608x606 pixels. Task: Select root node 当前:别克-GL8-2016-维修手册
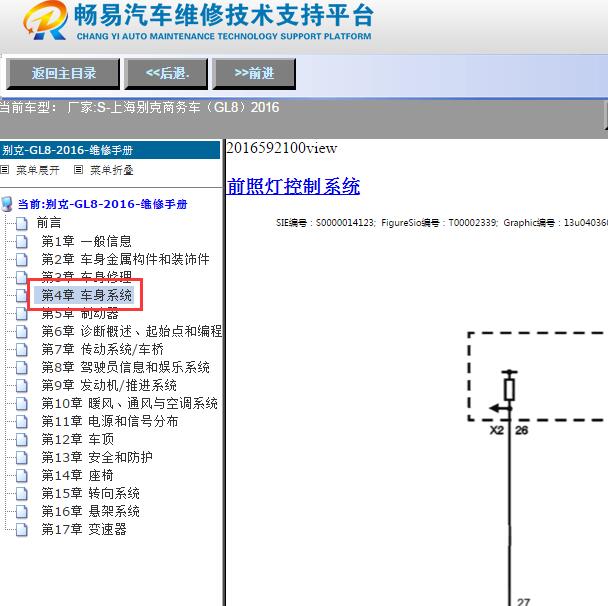point(103,204)
